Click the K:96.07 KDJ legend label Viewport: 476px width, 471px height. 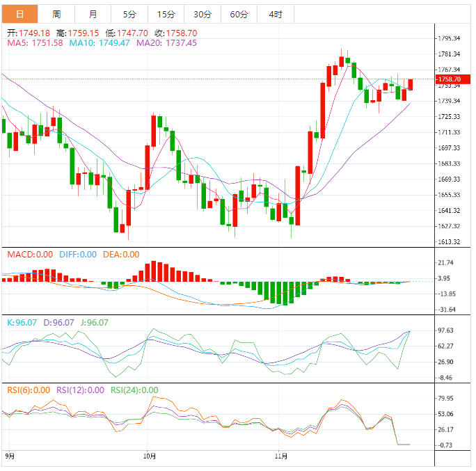21,323
